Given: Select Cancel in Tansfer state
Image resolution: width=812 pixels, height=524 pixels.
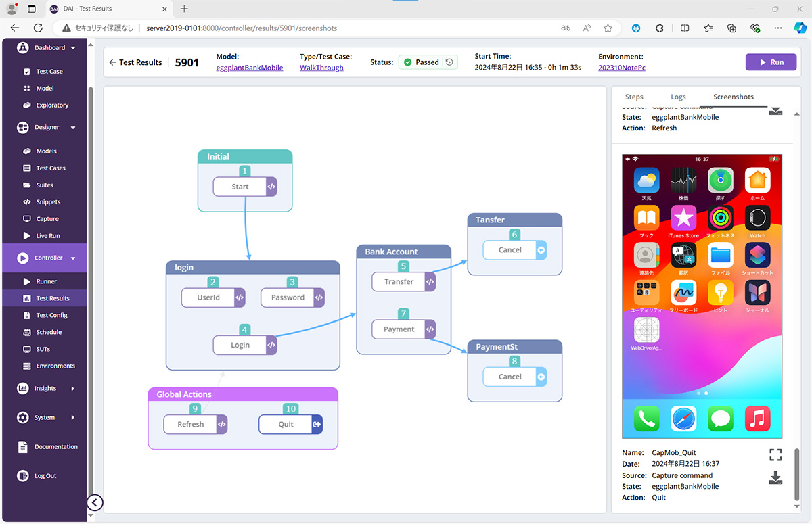Looking at the screenshot, I should (x=514, y=249).
